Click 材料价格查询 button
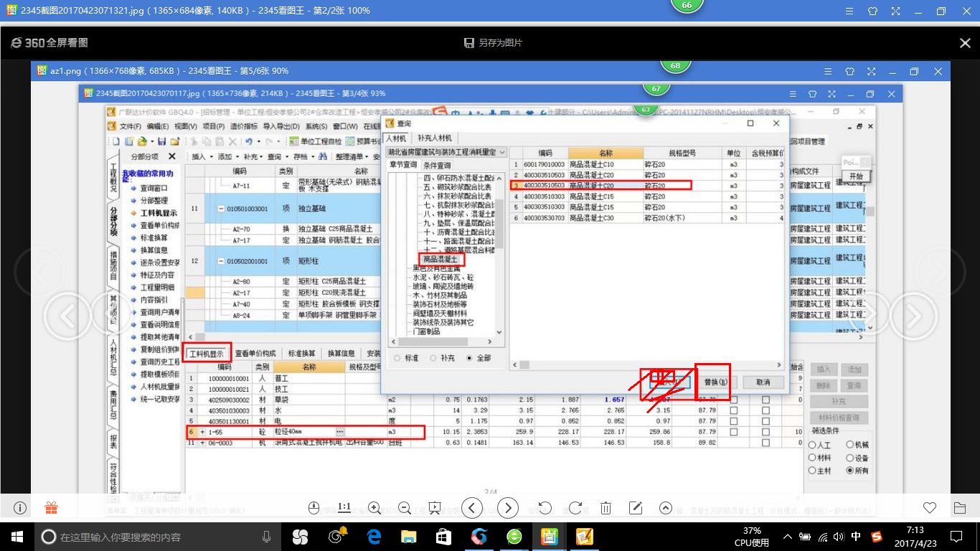 839,418
